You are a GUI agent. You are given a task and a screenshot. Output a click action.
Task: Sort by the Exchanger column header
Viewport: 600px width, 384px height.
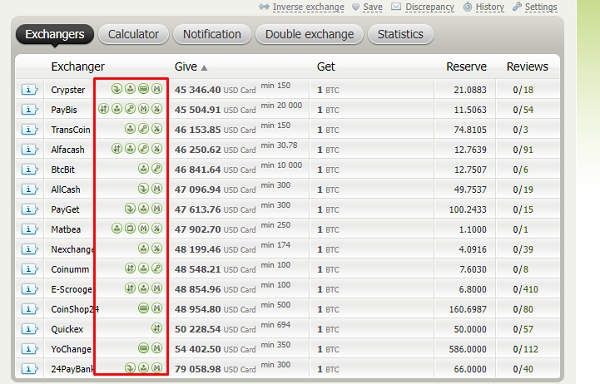point(78,67)
